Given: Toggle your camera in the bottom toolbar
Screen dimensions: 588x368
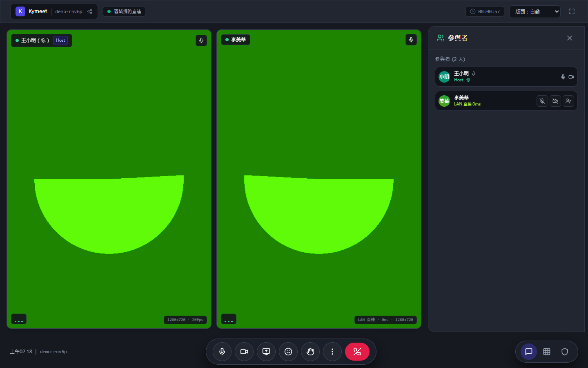Looking at the screenshot, I should click(x=244, y=352).
